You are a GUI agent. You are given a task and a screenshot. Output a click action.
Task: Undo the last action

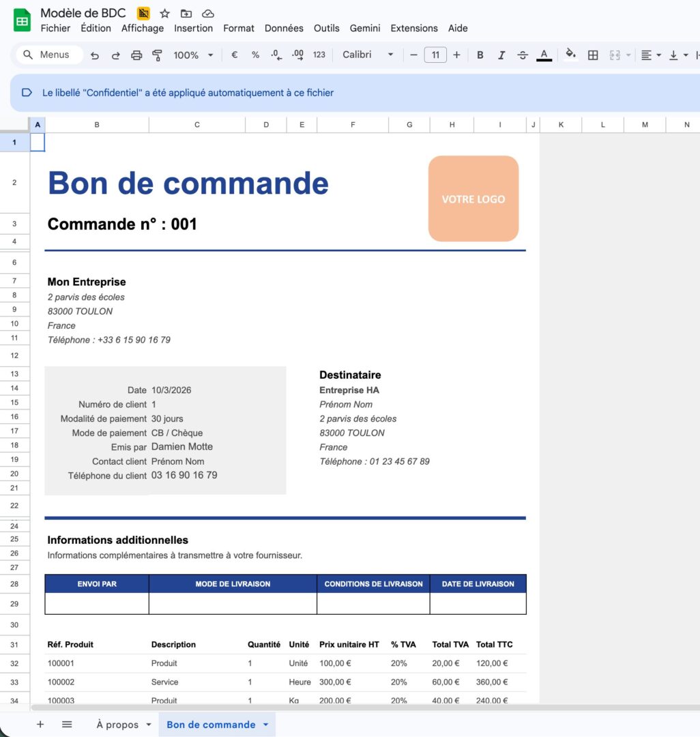pyautogui.click(x=95, y=55)
